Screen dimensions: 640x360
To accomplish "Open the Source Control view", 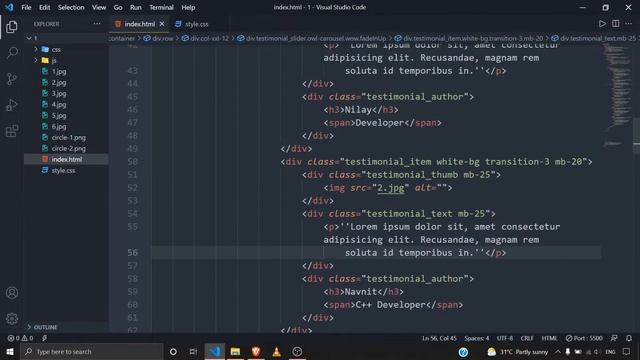I will click(x=12, y=79).
